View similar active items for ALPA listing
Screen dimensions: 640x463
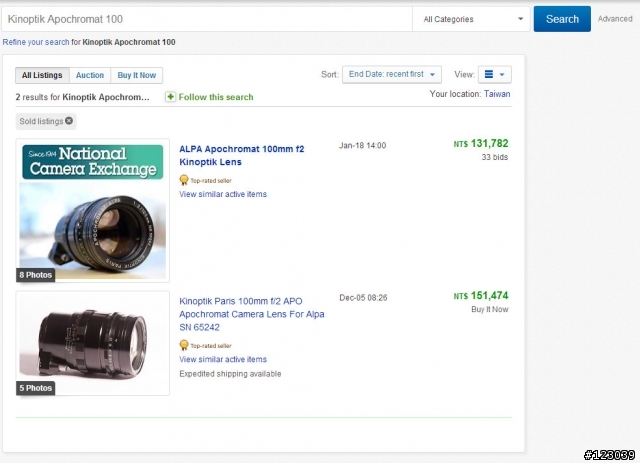[223, 194]
